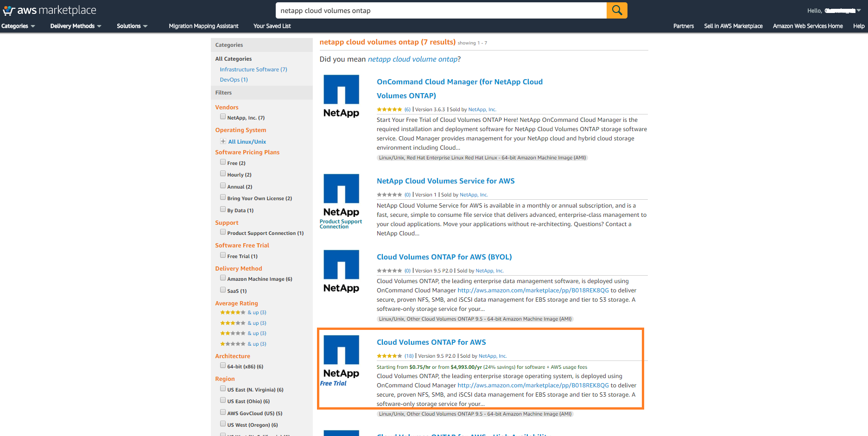The image size is (868, 436).
Task: Go to Your Saved List
Action: point(272,26)
